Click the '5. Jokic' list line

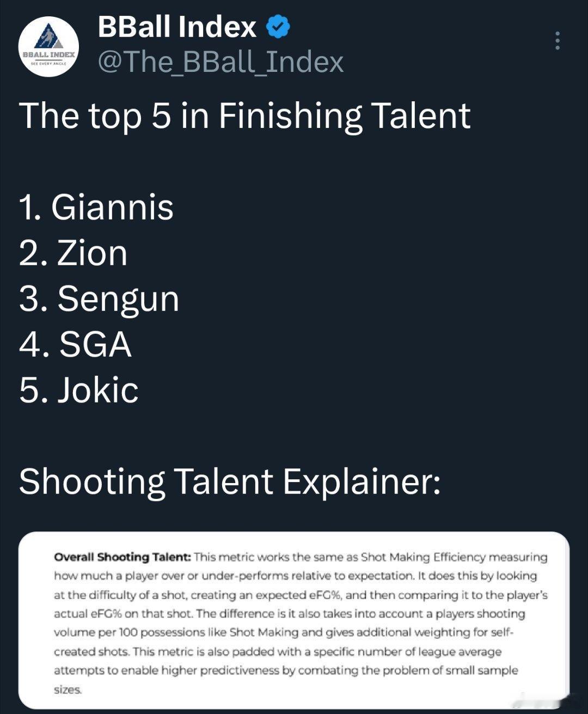(78, 390)
